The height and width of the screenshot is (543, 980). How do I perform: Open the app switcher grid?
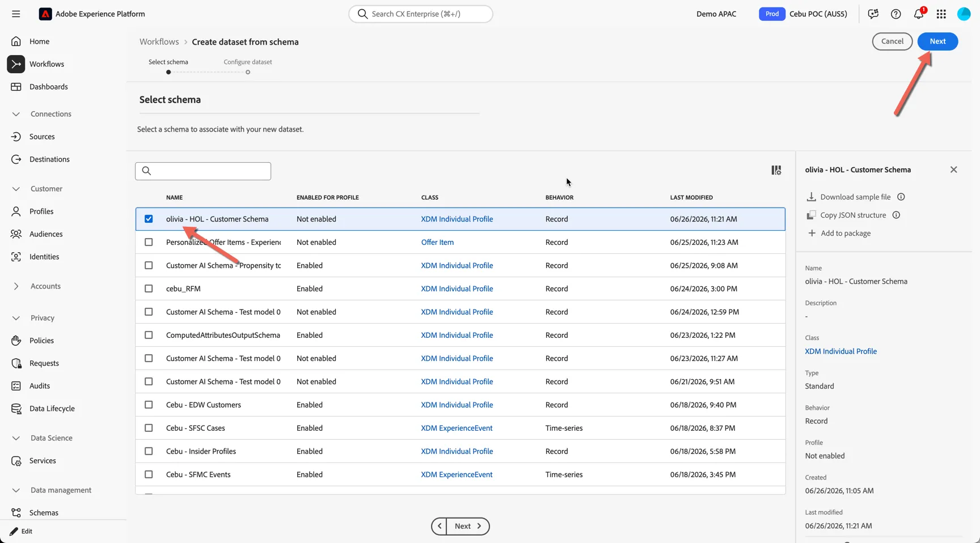point(941,14)
